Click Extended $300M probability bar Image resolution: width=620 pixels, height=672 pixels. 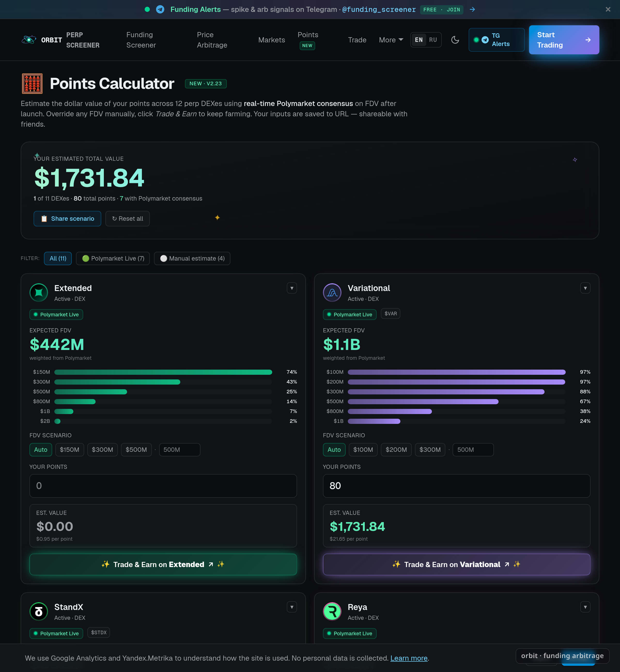(x=163, y=382)
